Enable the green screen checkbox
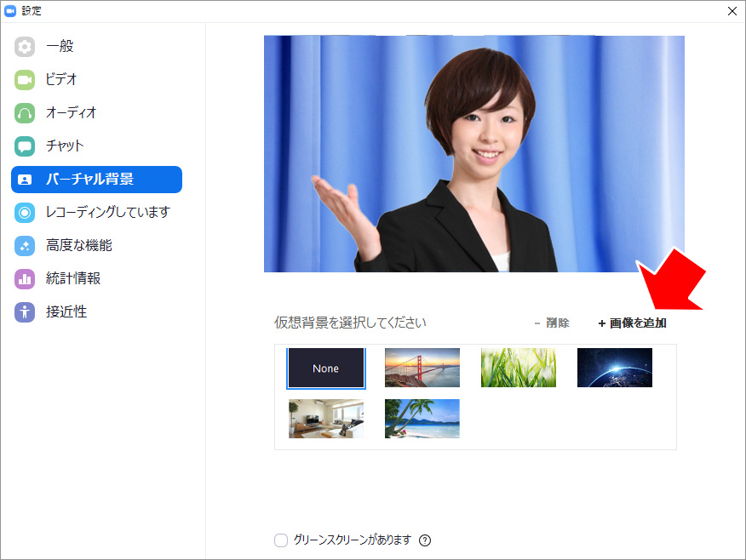 click(281, 540)
